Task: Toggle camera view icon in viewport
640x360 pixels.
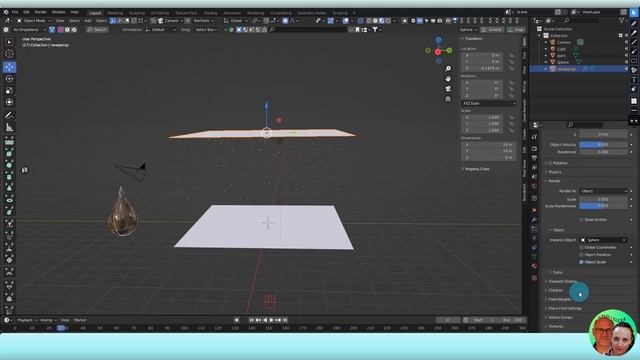Action: [x=448, y=89]
